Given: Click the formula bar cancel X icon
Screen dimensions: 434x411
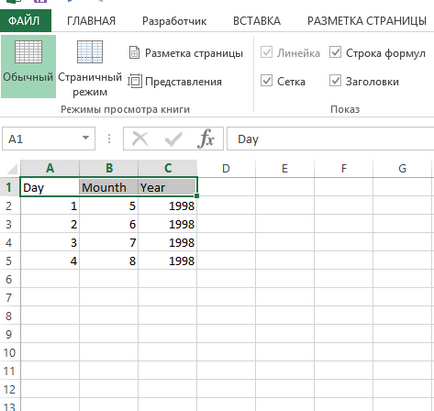Looking at the screenshot, I should tap(140, 139).
